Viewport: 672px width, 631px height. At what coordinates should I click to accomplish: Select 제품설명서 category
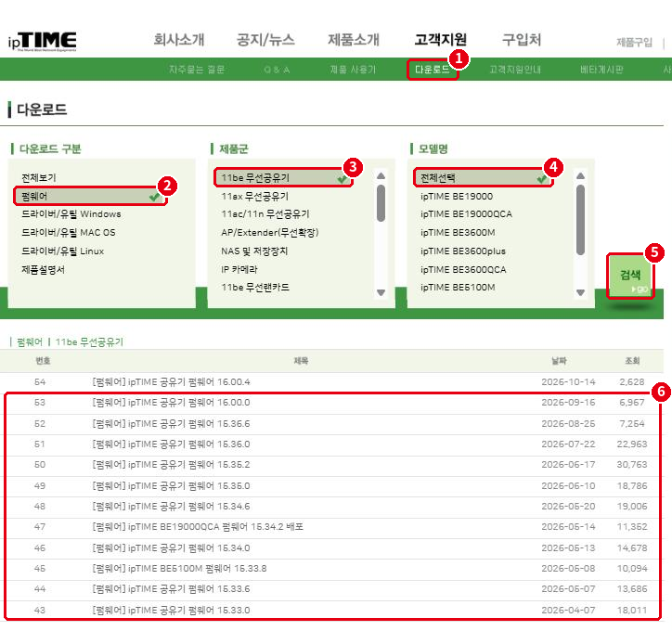(43, 270)
